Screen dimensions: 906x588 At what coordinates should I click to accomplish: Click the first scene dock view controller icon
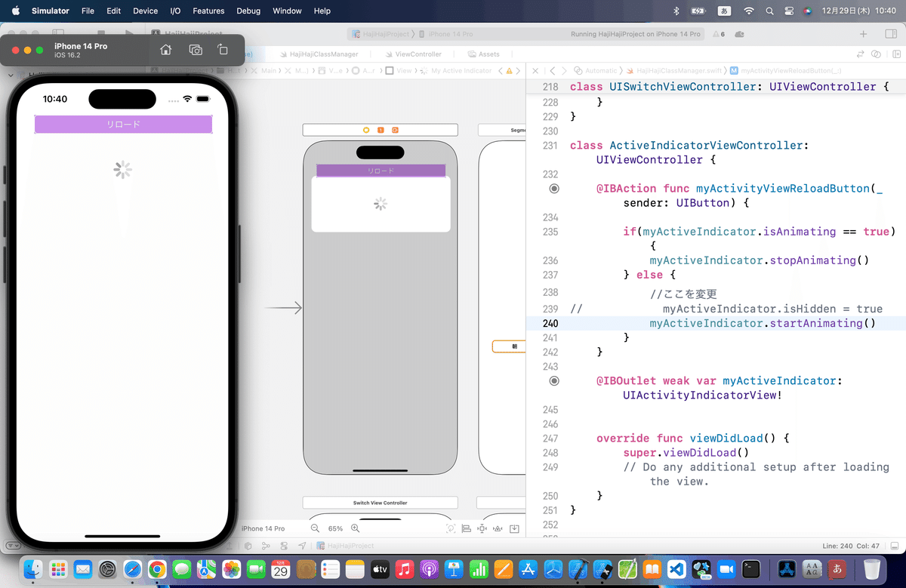(x=366, y=130)
